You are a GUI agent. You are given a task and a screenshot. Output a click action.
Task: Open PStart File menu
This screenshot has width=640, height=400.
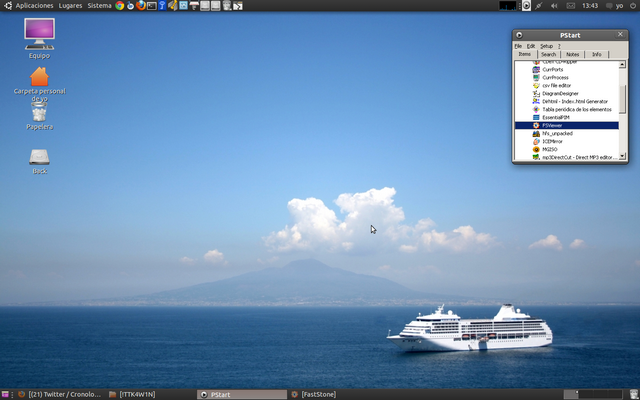tap(518, 46)
